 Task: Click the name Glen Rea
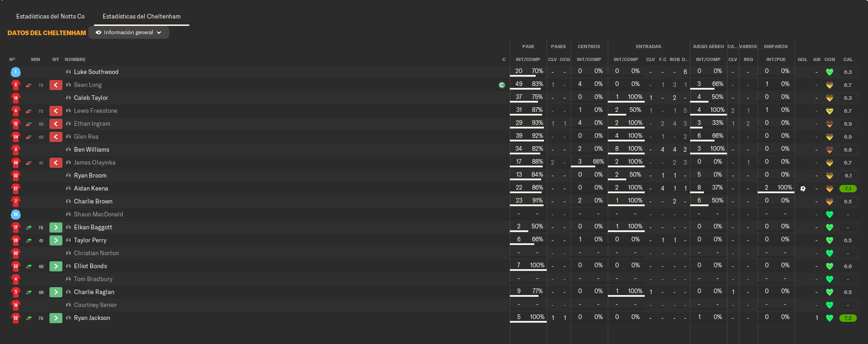coord(86,137)
